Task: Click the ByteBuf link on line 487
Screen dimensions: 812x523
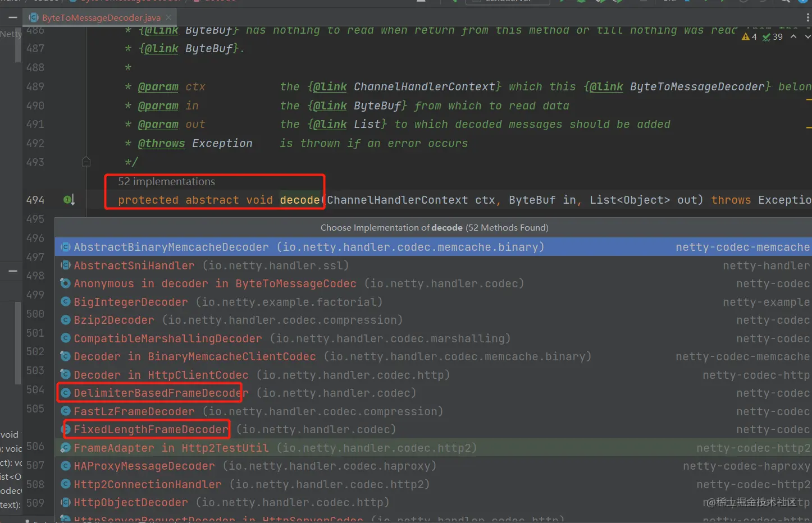Action: [x=209, y=48]
